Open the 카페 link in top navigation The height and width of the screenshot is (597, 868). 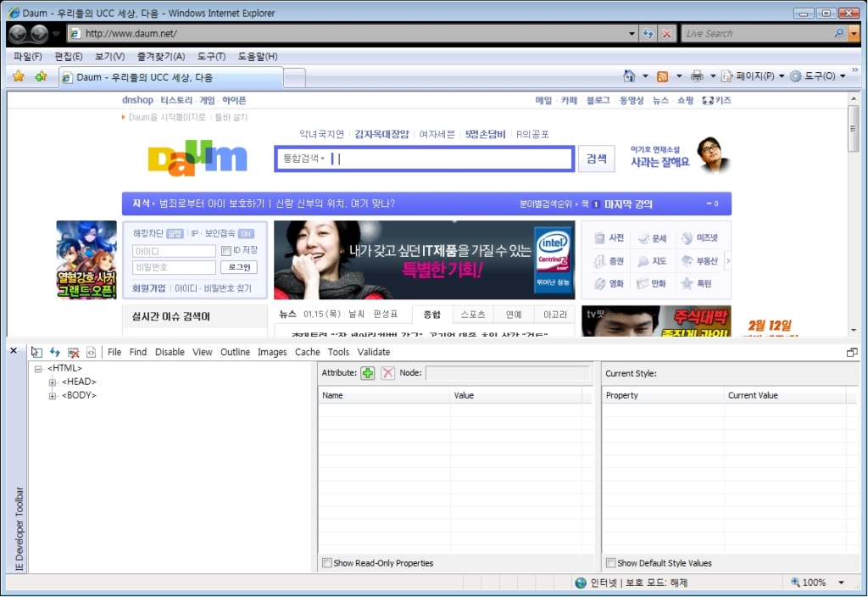[569, 100]
